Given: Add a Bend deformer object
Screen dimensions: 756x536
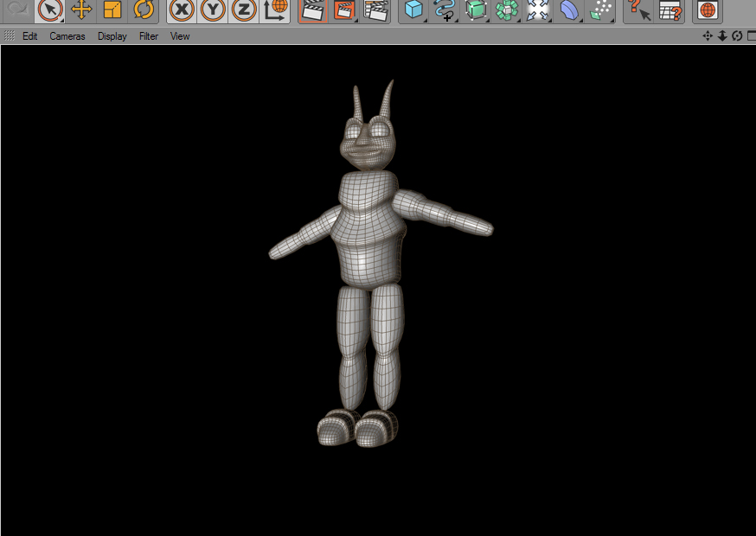Looking at the screenshot, I should (x=568, y=10).
